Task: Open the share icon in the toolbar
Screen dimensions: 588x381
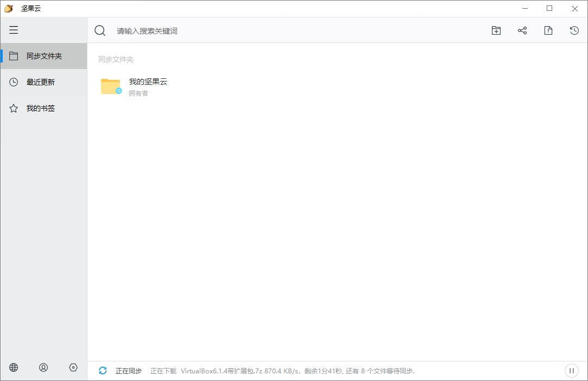Action: (x=522, y=30)
